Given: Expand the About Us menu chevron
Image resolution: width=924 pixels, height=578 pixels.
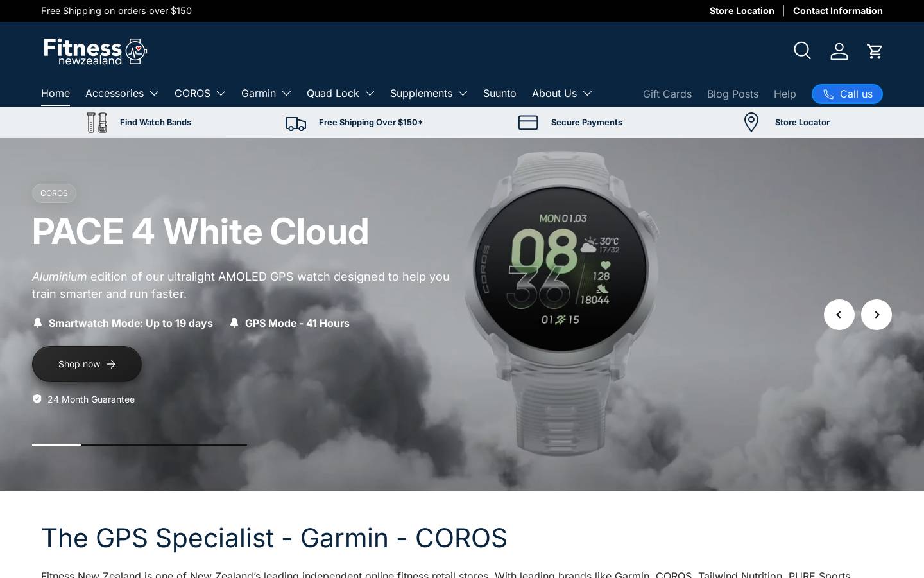Looking at the screenshot, I should click(587, 94).
